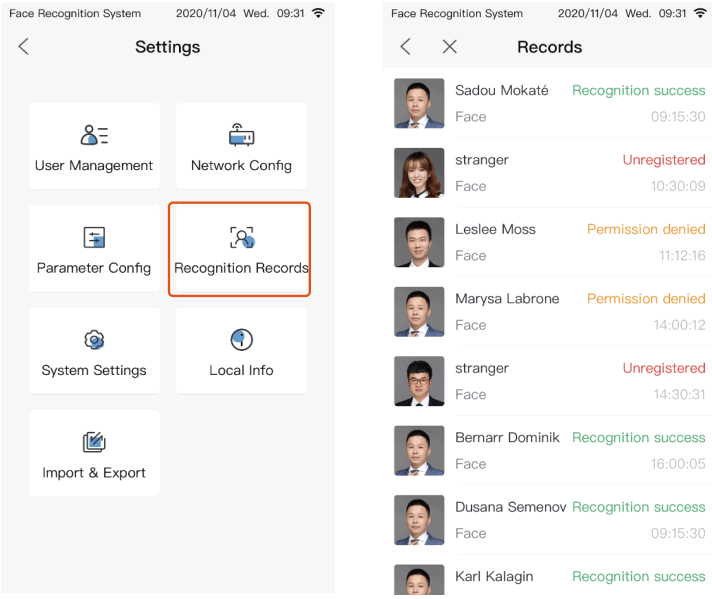Tap the Local Info icon

241,340
